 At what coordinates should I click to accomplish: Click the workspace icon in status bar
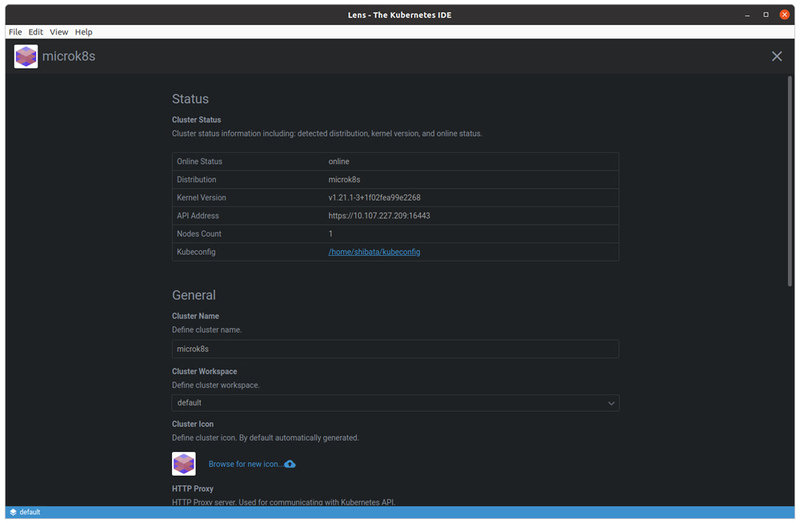[13, 512]
